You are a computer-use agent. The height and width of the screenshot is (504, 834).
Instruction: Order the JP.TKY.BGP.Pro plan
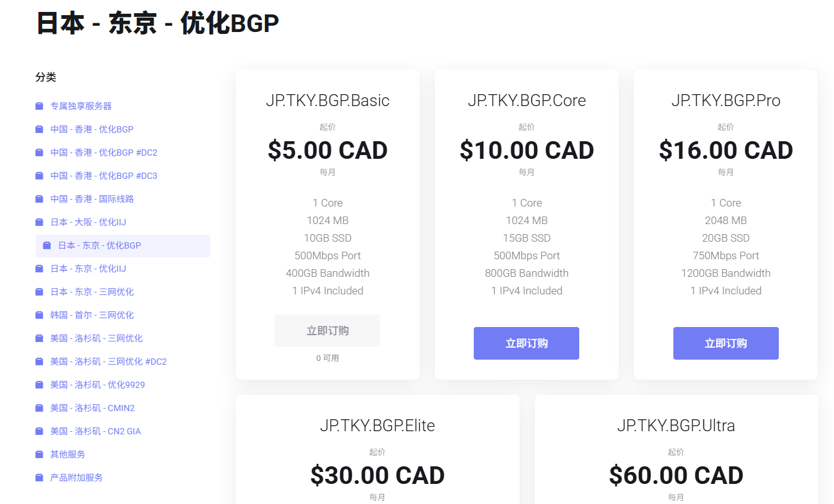pos(725,343)
